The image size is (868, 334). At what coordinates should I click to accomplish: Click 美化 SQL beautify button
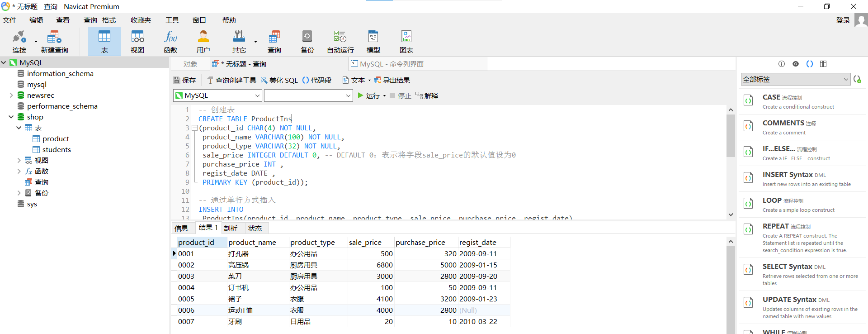[x=279, y=80]
